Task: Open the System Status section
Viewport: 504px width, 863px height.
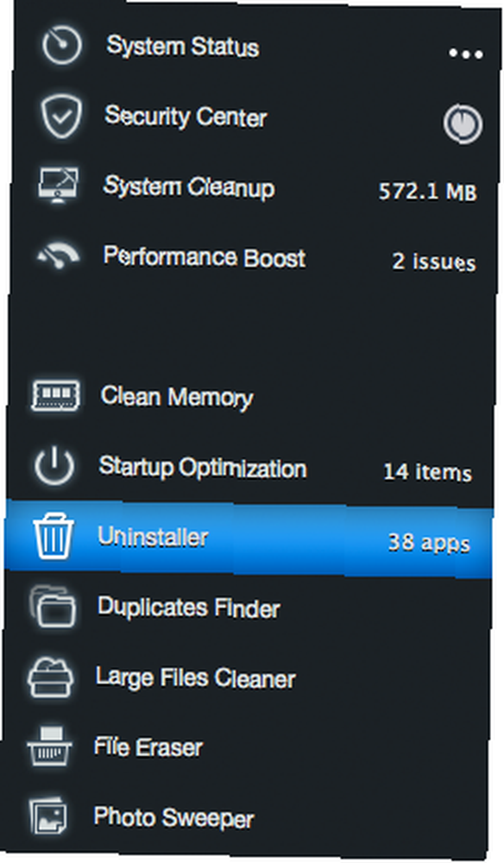Action: (x=183, y=47)
